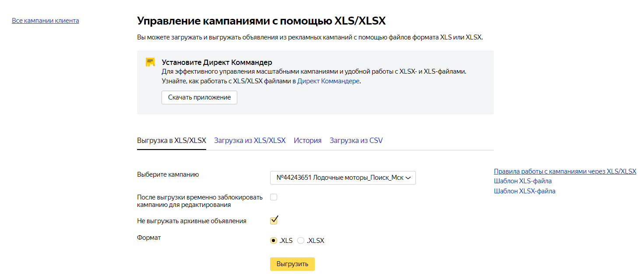The height and width of the screenshot is (274, 644).
Task: Open 'Правила работы с кампаниями через XLS/XLSX'
Action: (565, 171)
